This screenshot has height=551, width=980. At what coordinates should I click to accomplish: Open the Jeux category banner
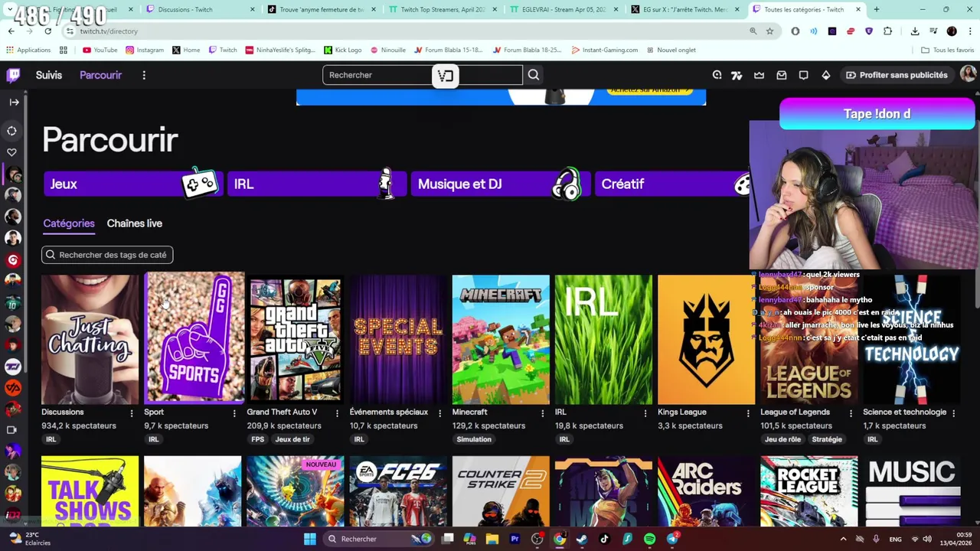pyautogui.click(x=132, y=184)
